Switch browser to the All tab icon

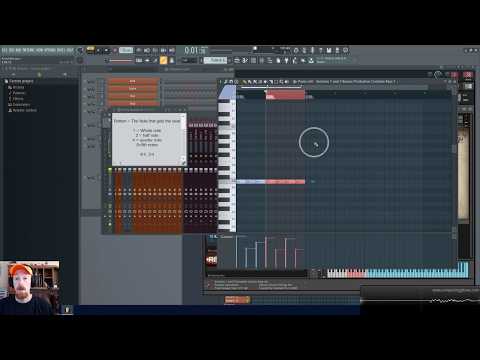[13, 75]
